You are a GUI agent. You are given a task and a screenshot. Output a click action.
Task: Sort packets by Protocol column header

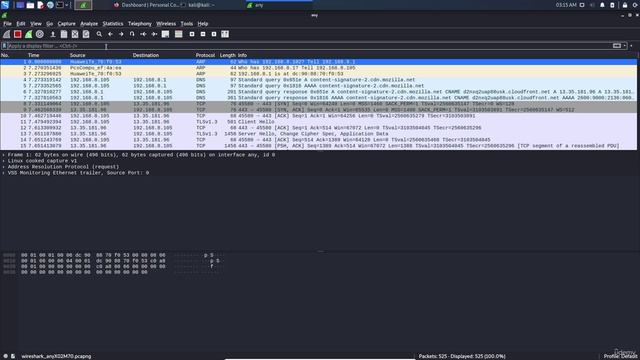point(205,55)
